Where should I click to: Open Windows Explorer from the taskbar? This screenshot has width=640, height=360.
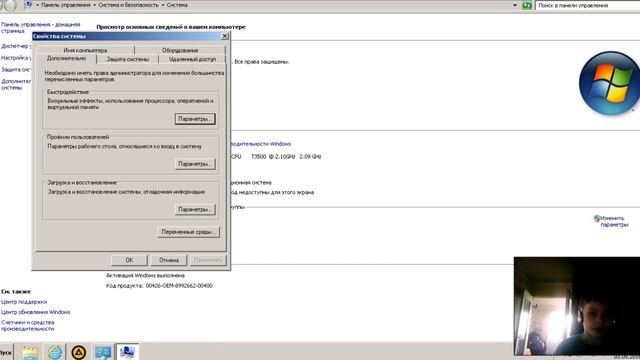coord(30,352)
